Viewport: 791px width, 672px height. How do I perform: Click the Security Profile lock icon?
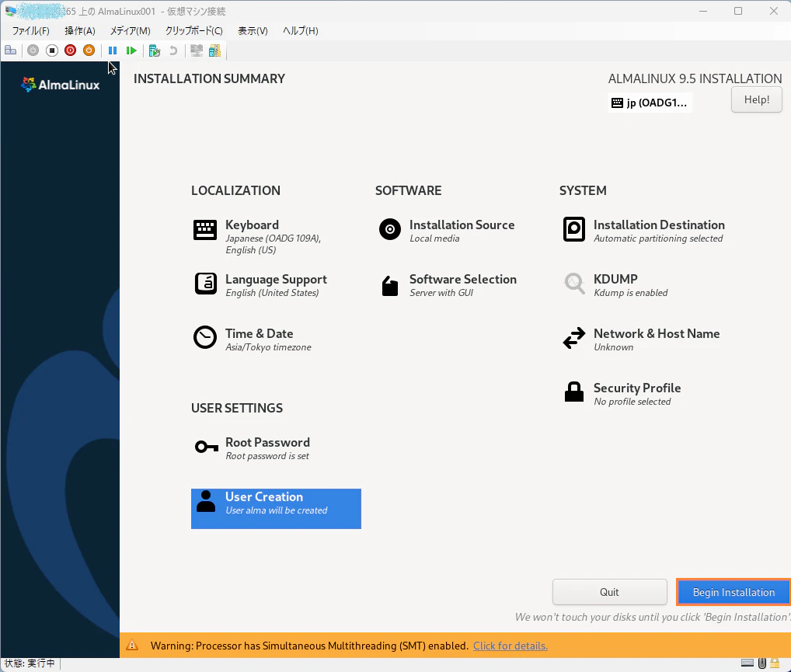574,392
